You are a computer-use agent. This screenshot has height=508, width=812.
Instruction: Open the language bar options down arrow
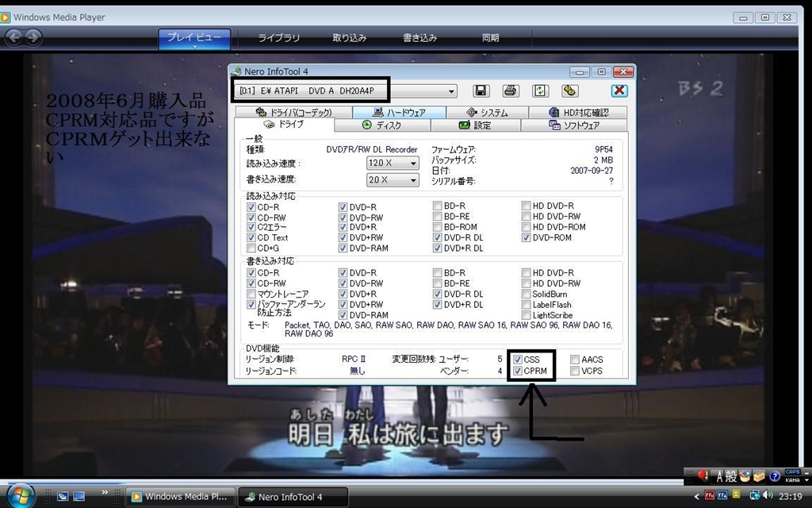[806, 480]
